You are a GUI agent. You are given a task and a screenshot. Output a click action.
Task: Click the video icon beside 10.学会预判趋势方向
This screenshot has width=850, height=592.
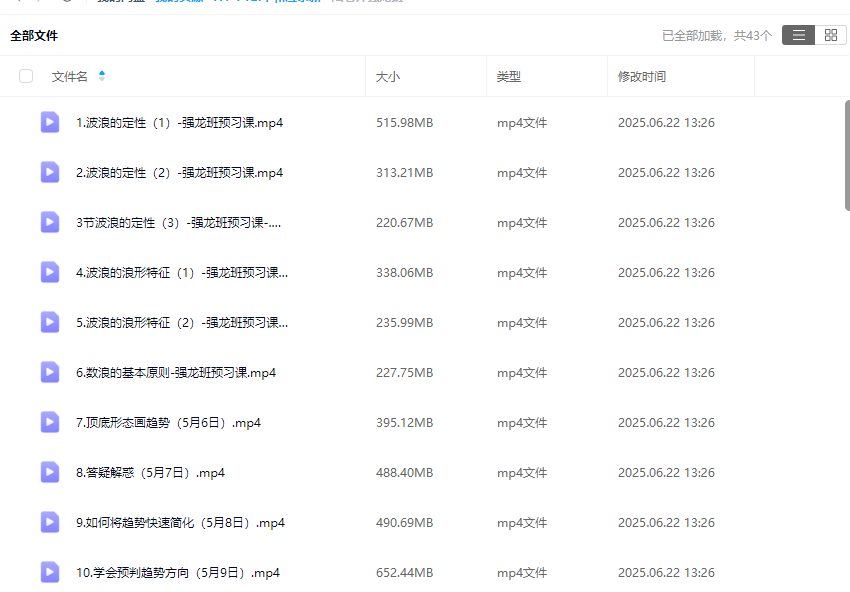click(49, 572)
